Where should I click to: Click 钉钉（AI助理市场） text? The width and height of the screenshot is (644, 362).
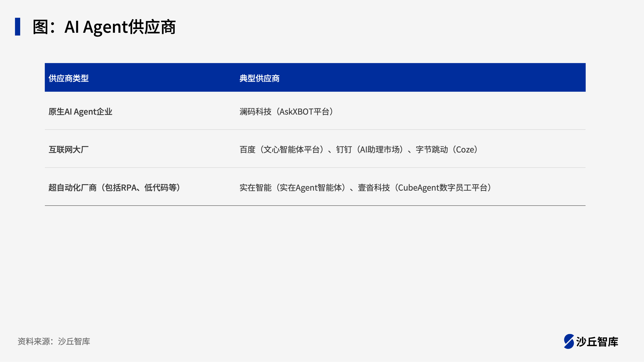tap(370, 149)
